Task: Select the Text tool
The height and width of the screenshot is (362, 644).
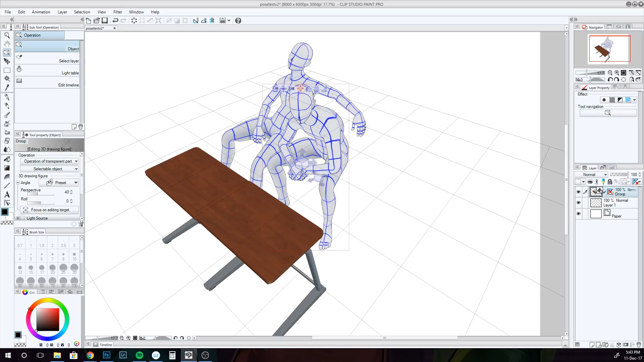Action: point(7,194)
